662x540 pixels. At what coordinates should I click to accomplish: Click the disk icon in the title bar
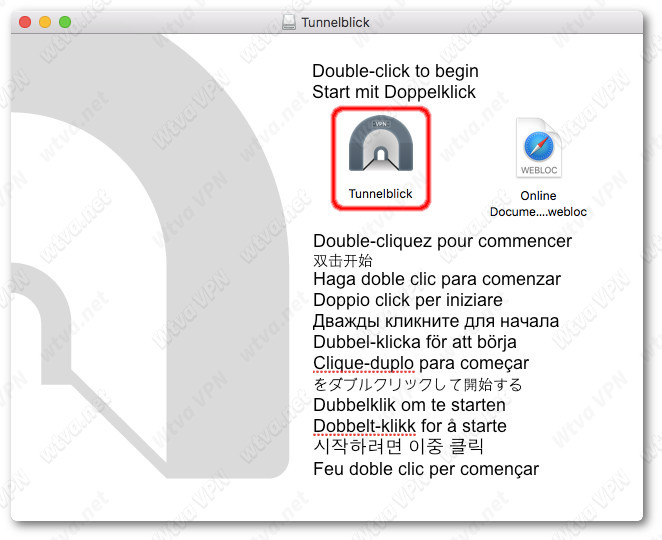pyautogui.click(x=289, y=22)
